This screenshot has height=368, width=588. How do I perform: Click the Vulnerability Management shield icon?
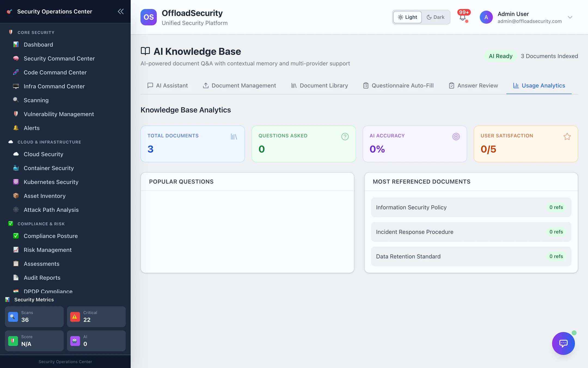pos(16,114)
